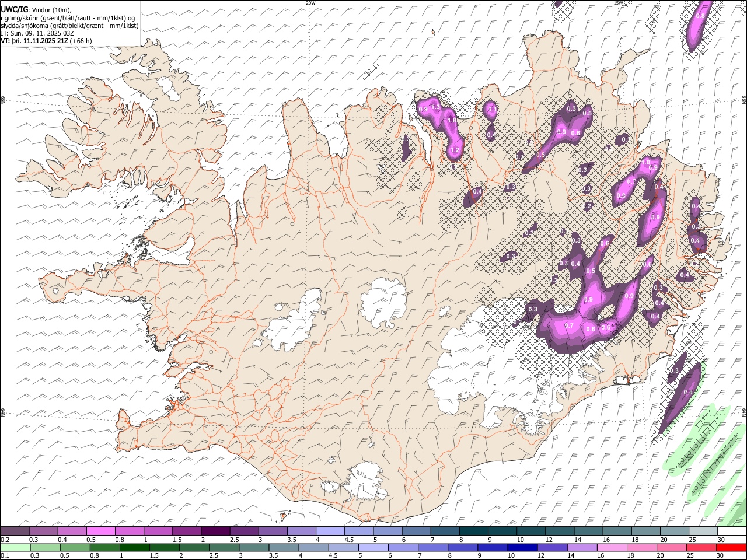
Task: Click the UWC/IG chart title
Action: 14,10
